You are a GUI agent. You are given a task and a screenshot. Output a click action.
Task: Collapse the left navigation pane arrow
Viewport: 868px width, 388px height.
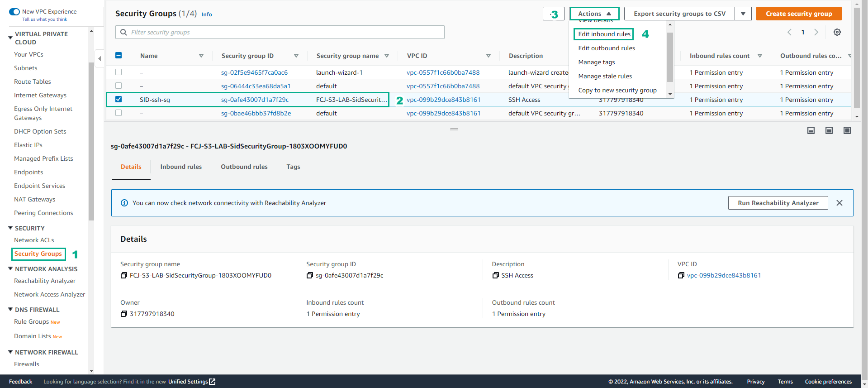(x=100, y=58)
